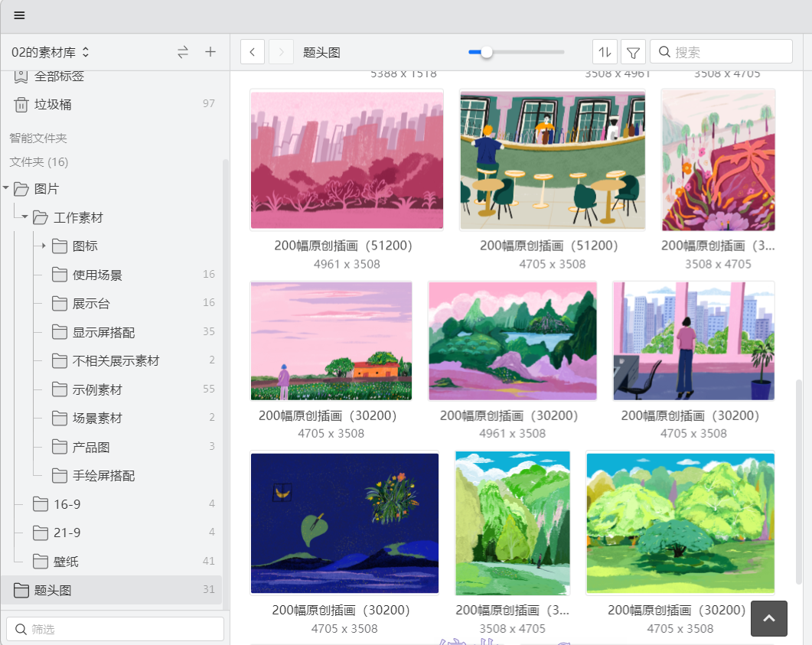Click the 搜索 search field
812x645 pixels.
721,52
